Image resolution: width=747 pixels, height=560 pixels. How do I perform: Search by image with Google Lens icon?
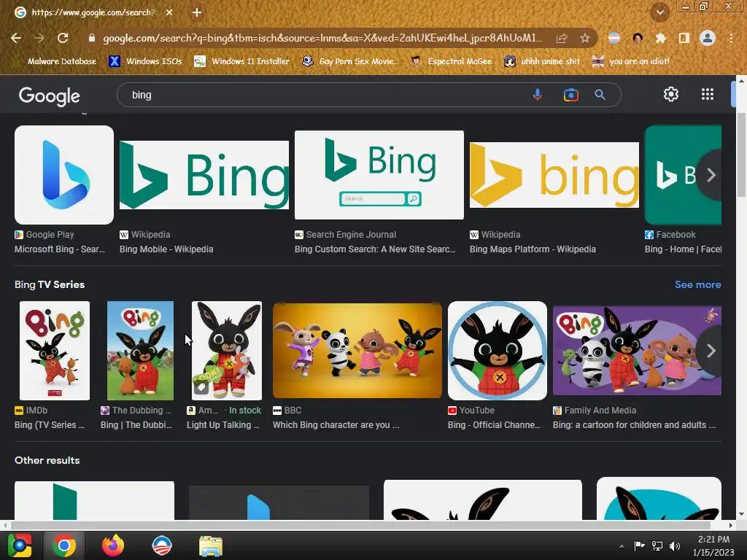(x=570, y=95)
